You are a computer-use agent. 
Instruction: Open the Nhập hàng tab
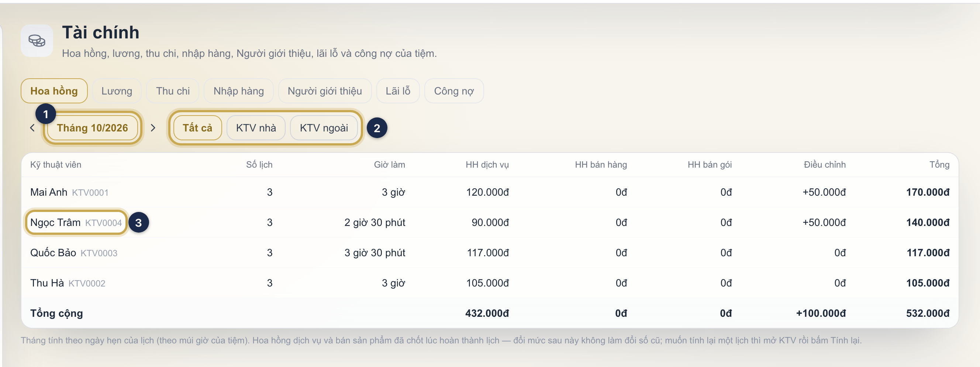click(238, 91)
